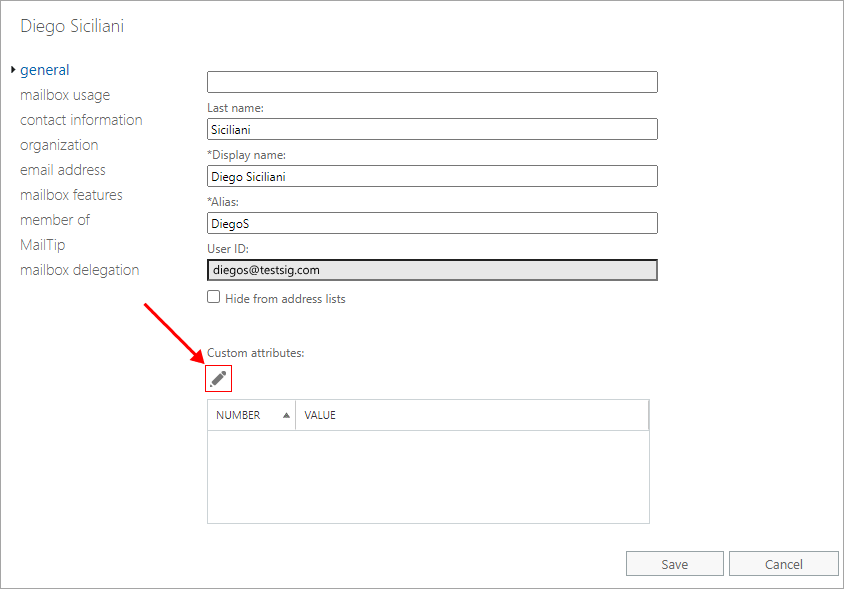View mailbox features section
Image resolution: width=844 pixels, height=589 pixels.
coord(71,195)
